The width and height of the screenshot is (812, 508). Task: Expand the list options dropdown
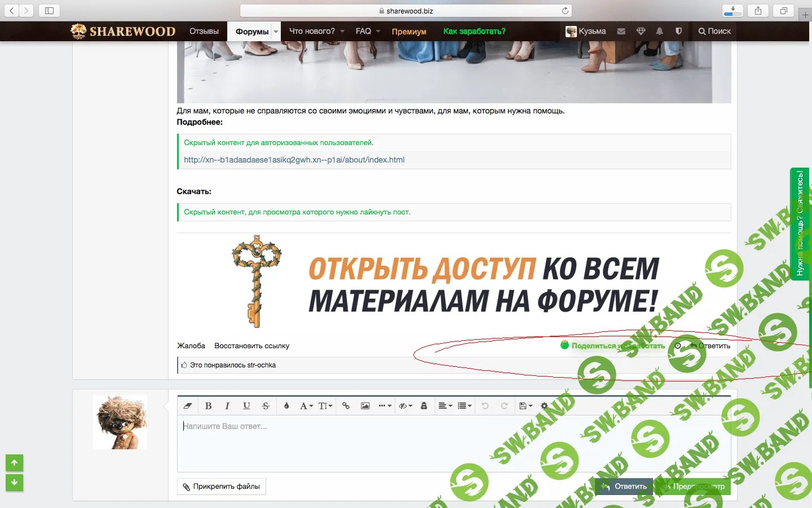464,406
